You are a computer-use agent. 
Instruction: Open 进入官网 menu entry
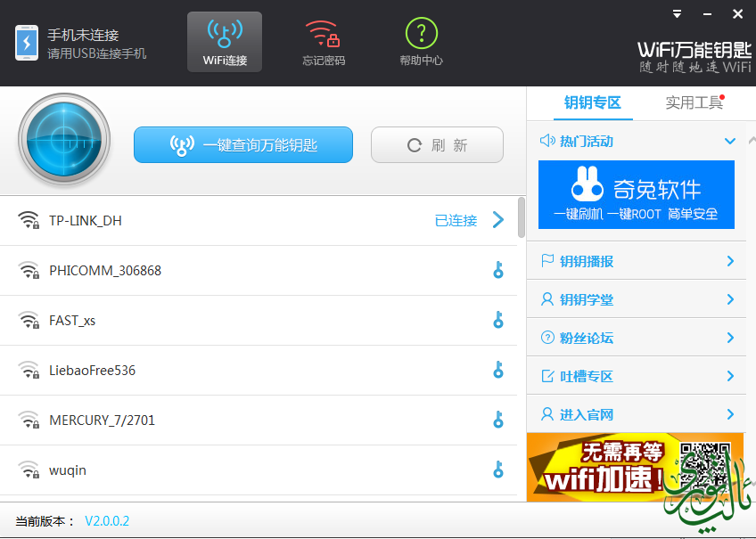click(637, 414)
